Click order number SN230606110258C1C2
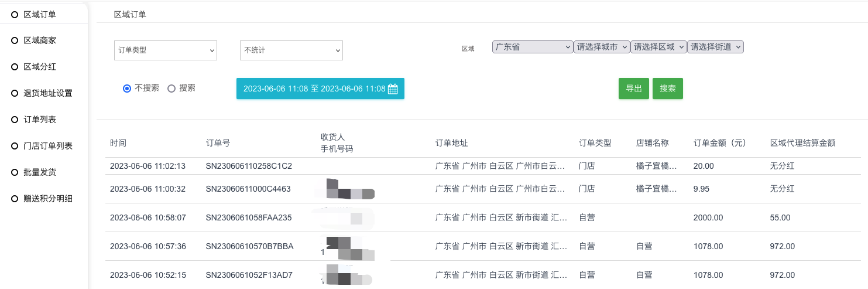Image resolution: width=868 pixels, height=289 pixels. 249,166
